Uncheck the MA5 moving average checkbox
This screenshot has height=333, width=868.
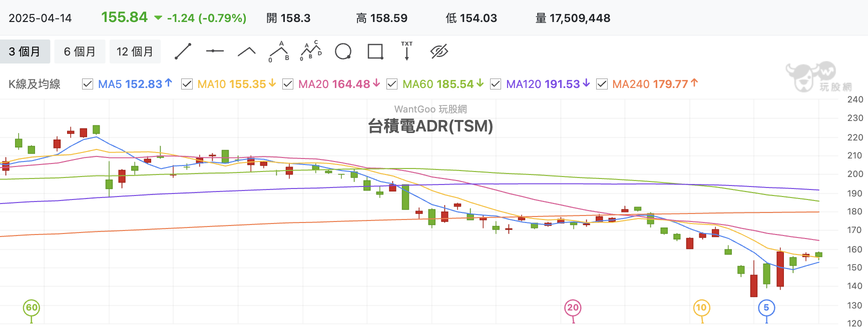(x=88, y=84)
